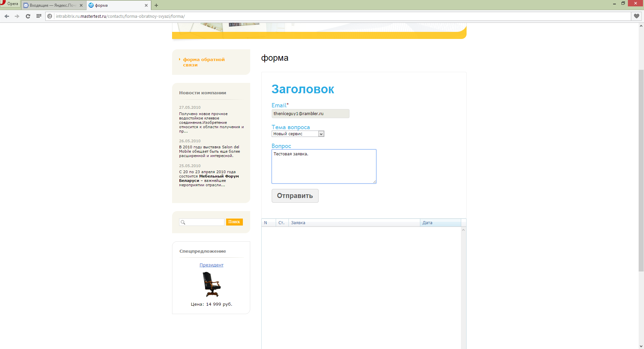644x349 pixels.
Task: Reload the page with the refresh icon
Action: coord(28,16)
